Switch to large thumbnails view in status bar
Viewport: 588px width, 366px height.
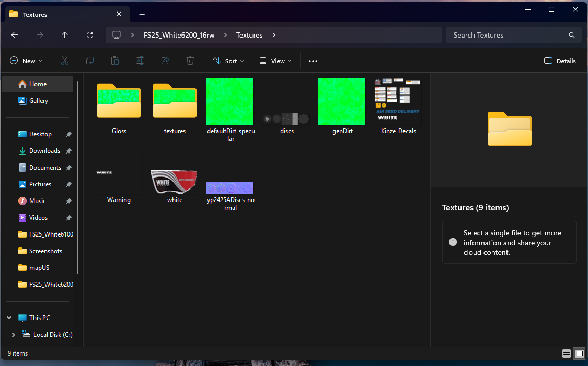tap(579, 353)
